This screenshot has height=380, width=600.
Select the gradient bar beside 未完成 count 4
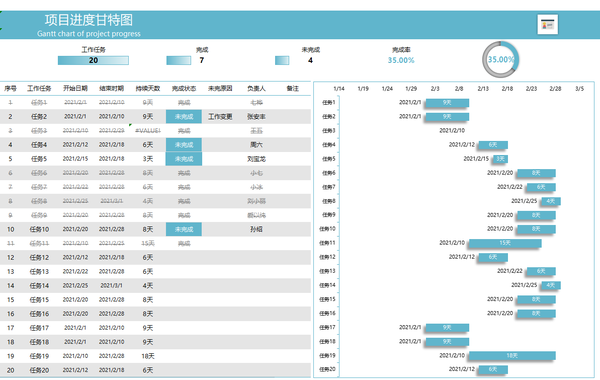point(282,60)
